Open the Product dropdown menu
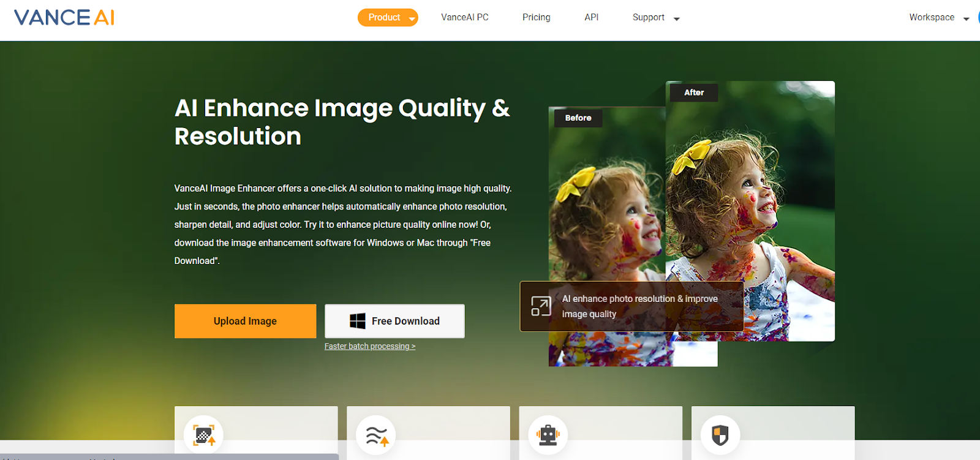Image resolution: width=980 pixels, height=460 pixels. [388, 17]
